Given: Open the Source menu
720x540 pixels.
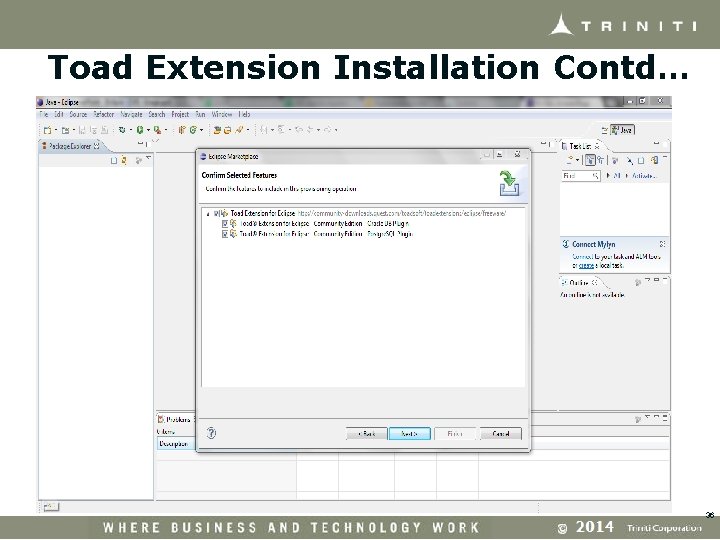Looking at the screenshot, I should pos(78,114).
